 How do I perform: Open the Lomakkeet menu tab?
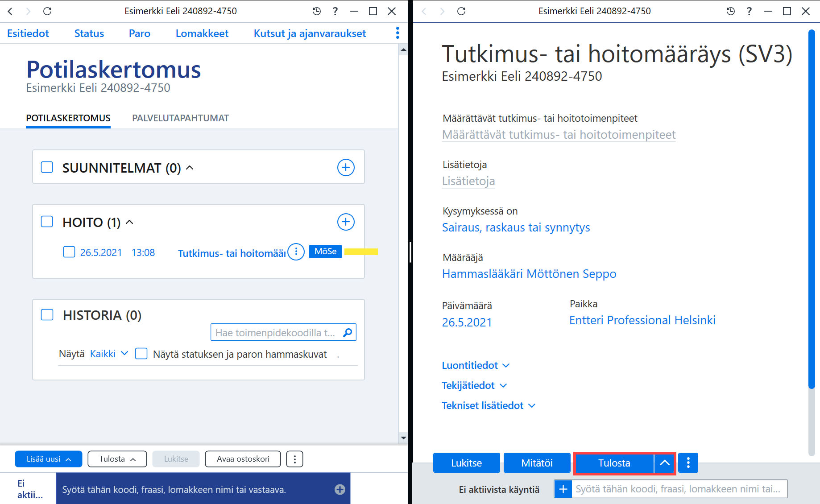[202, 33]
